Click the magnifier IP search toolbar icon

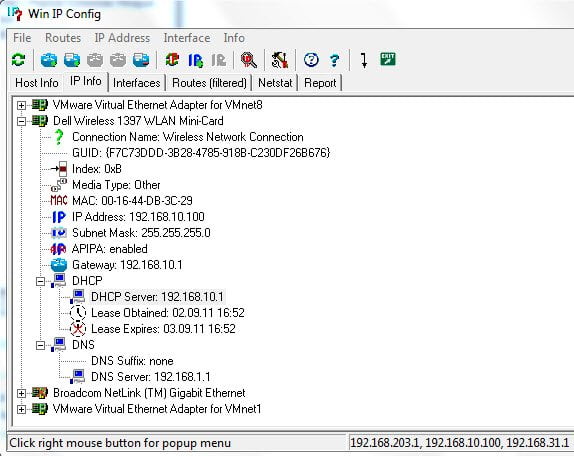pyautogui.click(x=249, y=60)
